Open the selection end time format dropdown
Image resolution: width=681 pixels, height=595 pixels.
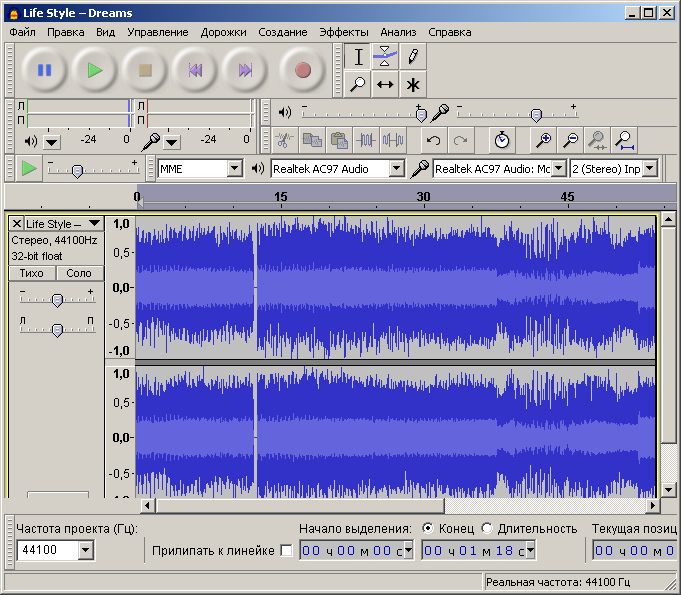[530, 551]
